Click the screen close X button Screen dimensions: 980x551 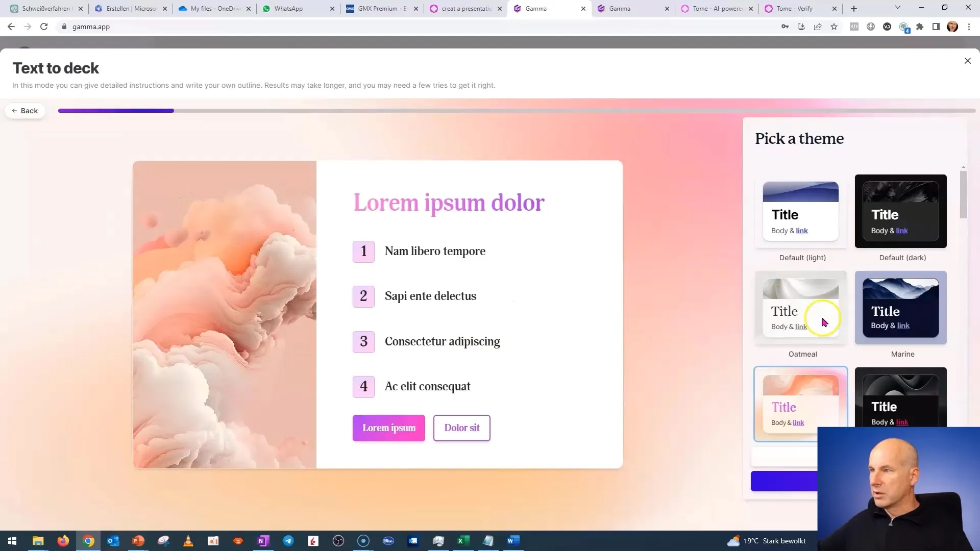[967, 60]
